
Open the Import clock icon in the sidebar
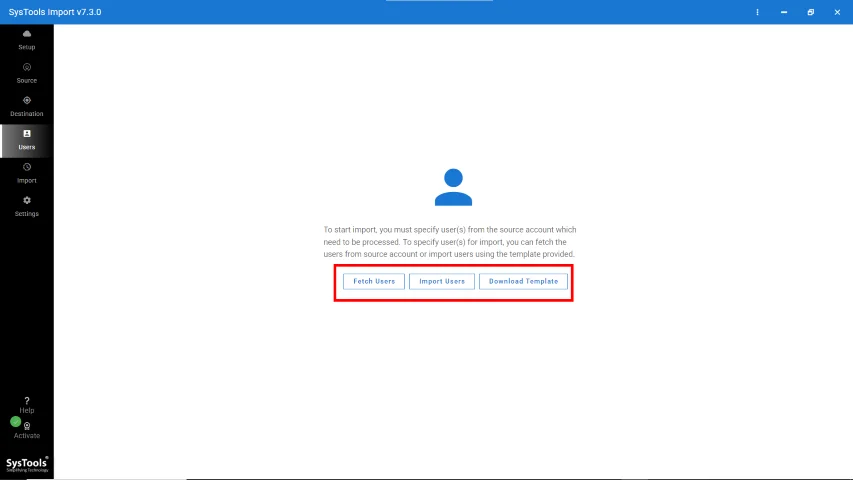click(x=27, y=167)
